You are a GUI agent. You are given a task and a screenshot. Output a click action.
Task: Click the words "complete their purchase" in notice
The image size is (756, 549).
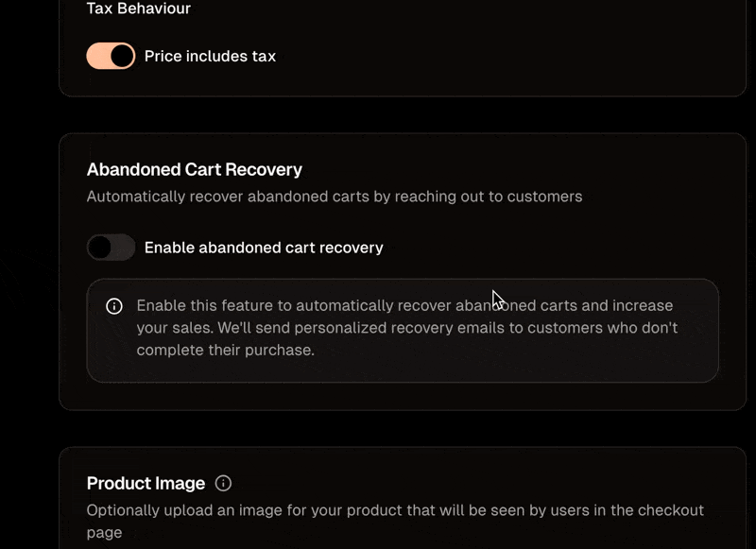[225, 350]
